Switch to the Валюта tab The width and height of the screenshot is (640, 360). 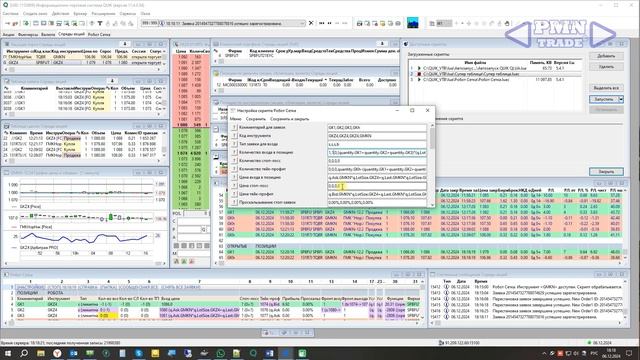click(48, 35)
